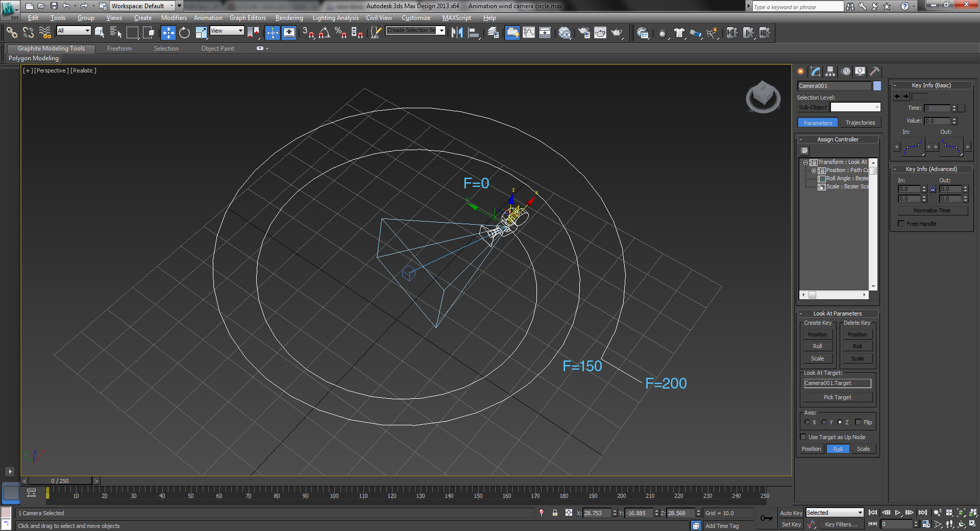Toggle Auto Key mode on
The width and height of the screenshot is (980, 531).
click(x=791, y=513)
